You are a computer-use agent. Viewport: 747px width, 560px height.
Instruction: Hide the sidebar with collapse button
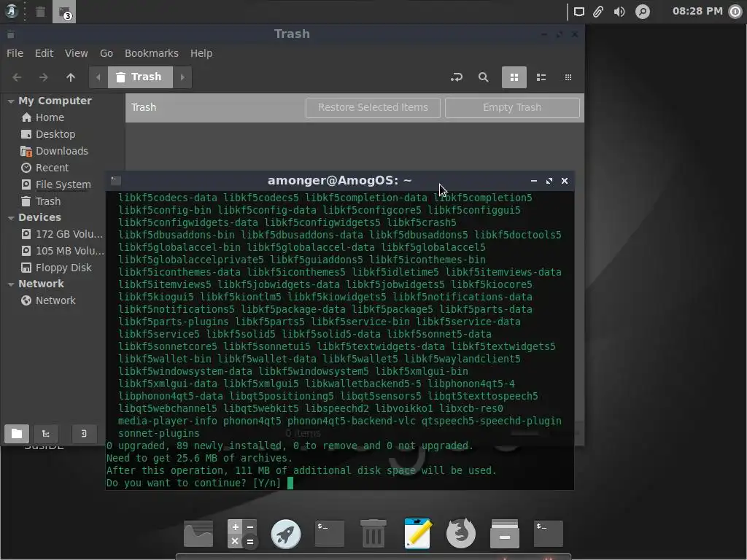(85, 433)
